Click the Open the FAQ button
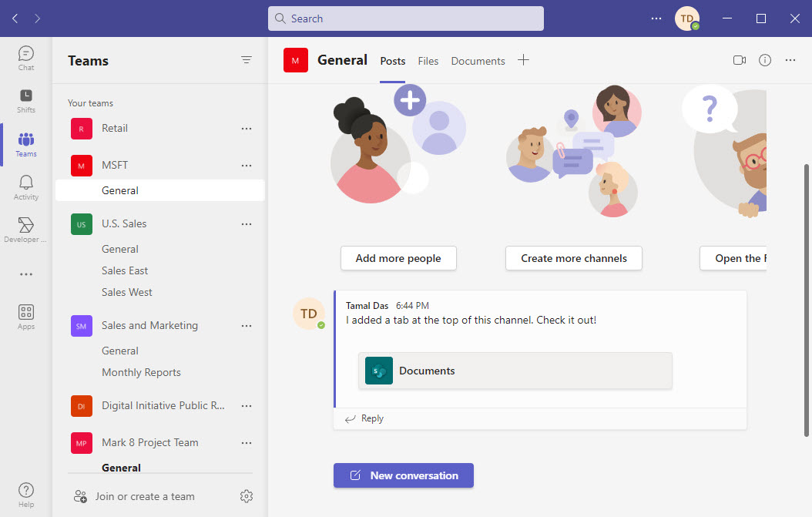This screenshot has height=517, width=812. point(733,258)
